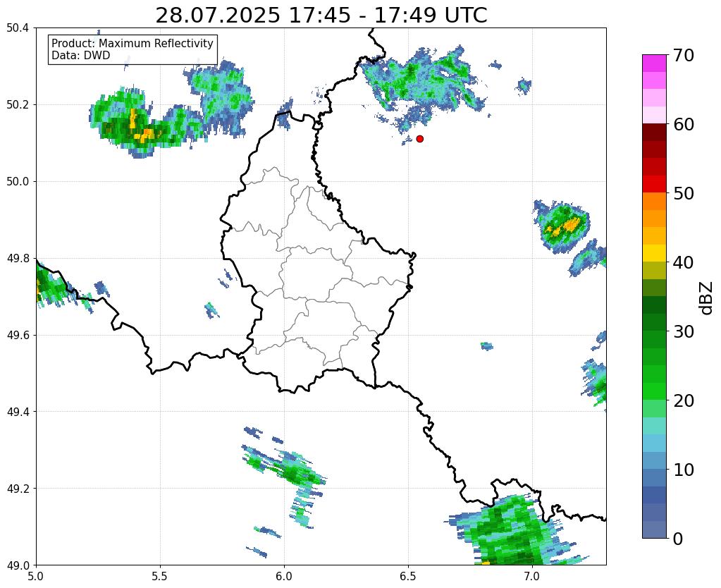Click the longitude label 7.0
This screenshot has height=588, width=721.
532,576
